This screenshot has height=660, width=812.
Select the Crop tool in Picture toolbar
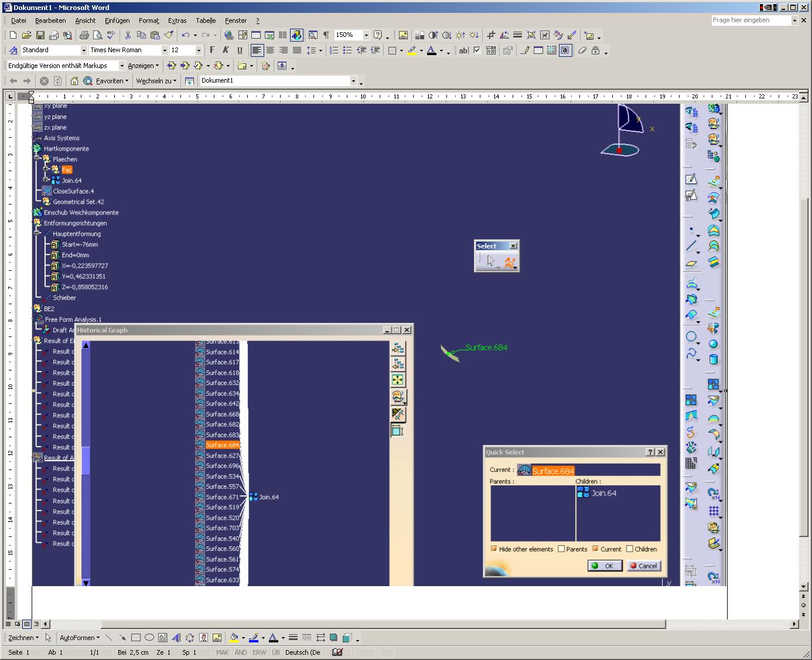tap(491, 35)
